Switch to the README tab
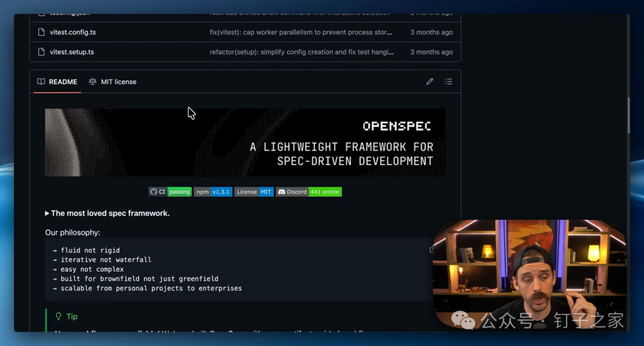This screenshot has height=346, width=644. (57, 82)
